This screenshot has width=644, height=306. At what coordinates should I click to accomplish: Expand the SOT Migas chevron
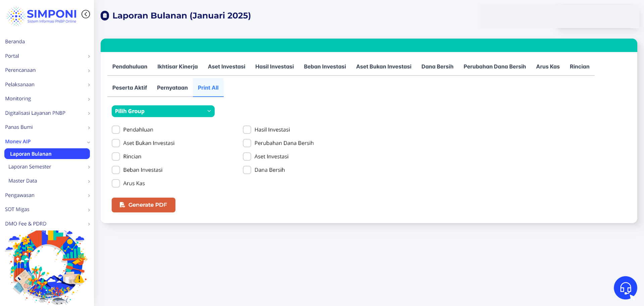pos(89,210)
